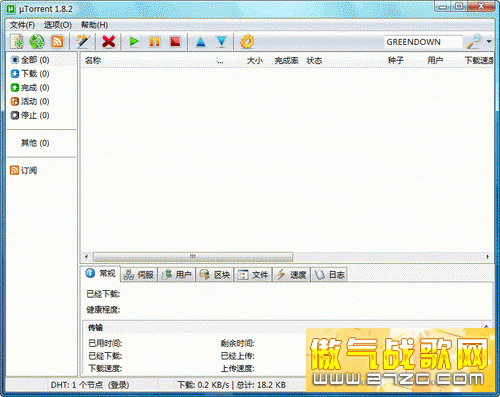This screenshot has height=397, width=500.
Task: Move torrent down the queue arrow
Action: pyautogui.click(x=221, y=42)
